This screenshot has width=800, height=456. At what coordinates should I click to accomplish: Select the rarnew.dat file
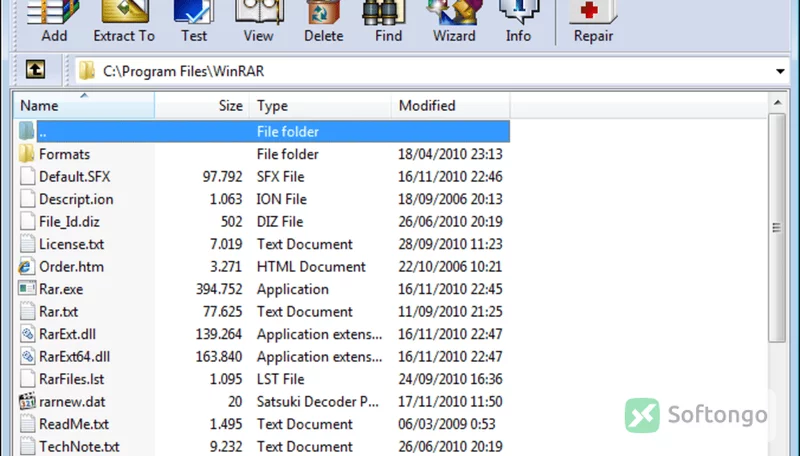263,401
